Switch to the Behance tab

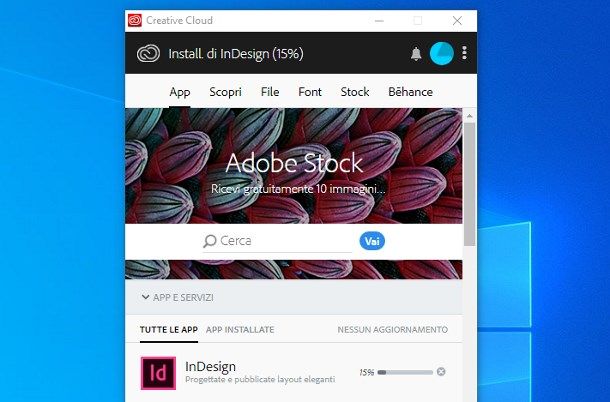point(410,92)
